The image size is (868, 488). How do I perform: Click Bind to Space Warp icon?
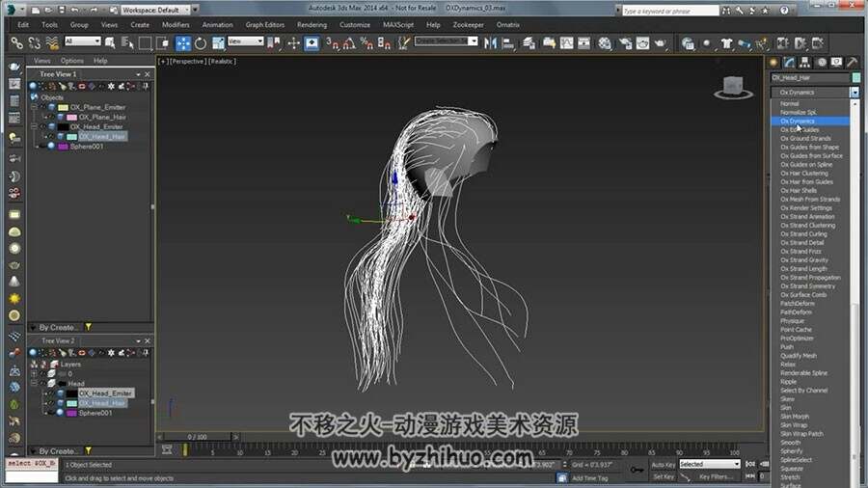click(52, 43)
